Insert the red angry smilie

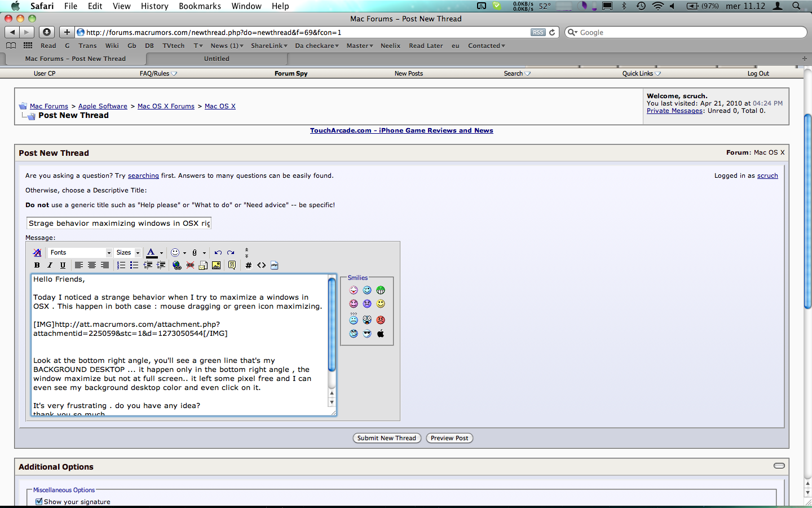click(381, 320)
